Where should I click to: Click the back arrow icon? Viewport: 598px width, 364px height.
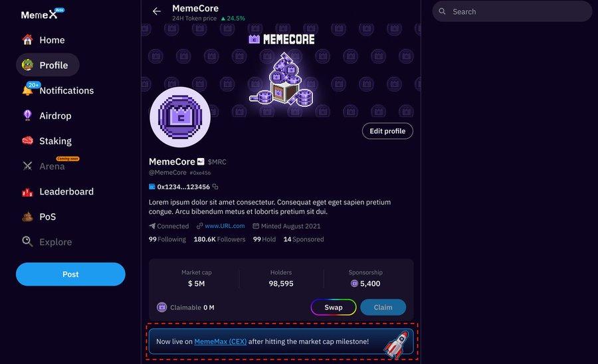(x=157, y=11)
